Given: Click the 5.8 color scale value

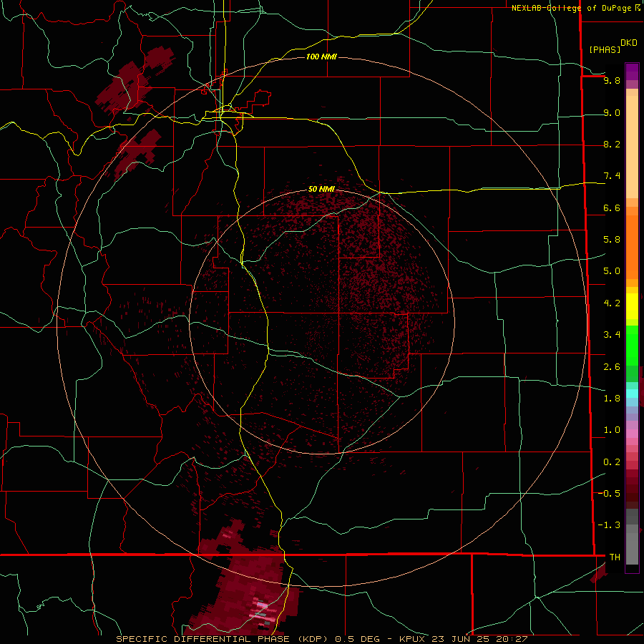Looking at the screenshot, I should coord(612,240).
